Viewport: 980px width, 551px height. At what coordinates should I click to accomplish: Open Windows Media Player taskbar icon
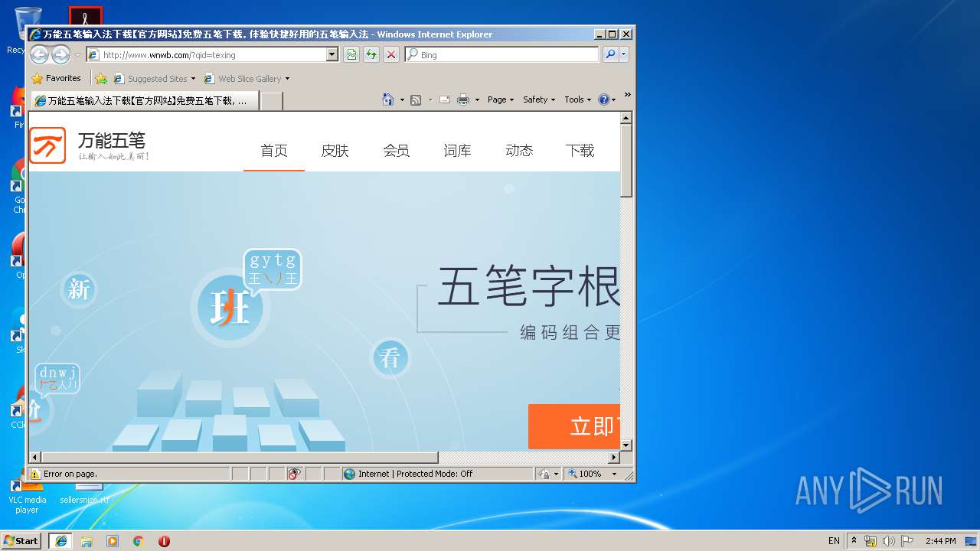click(113, 541)
